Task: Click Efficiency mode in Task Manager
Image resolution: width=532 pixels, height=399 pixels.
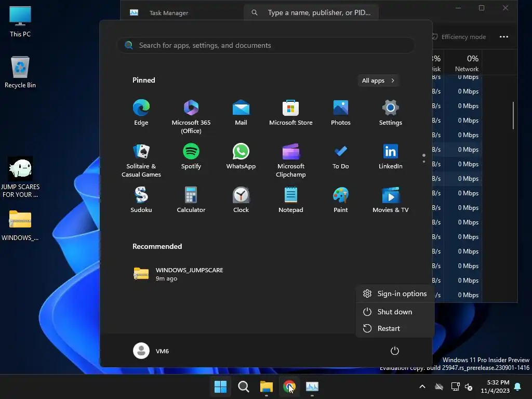Action: point(459,37)
